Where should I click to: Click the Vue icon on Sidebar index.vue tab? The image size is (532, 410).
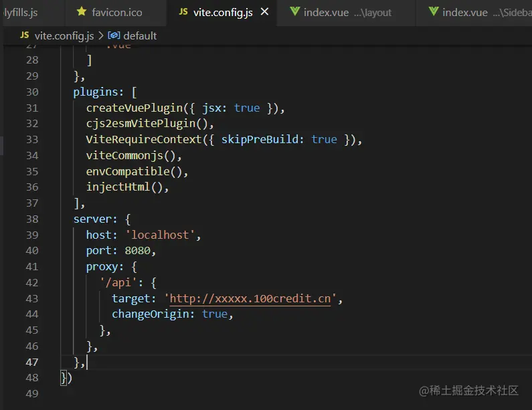pyautogui.click(x=433, y=11)
